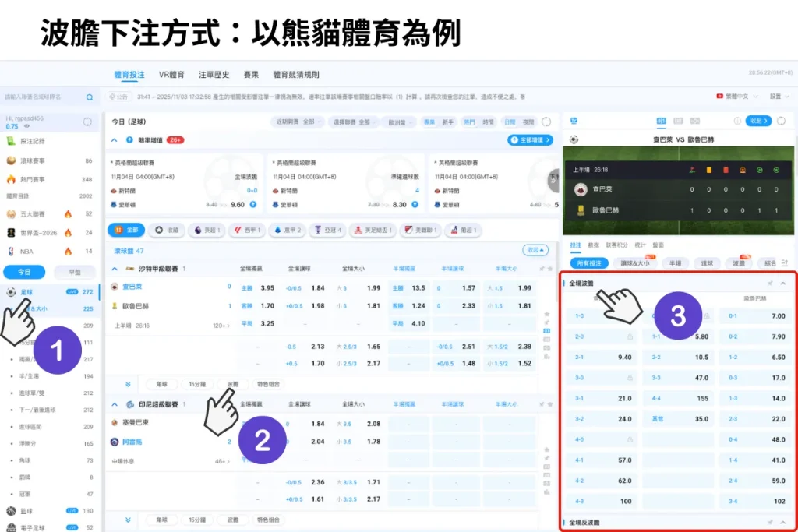Refresh balance via circular arrow icon
798x532 pixels.
(87, 122)
